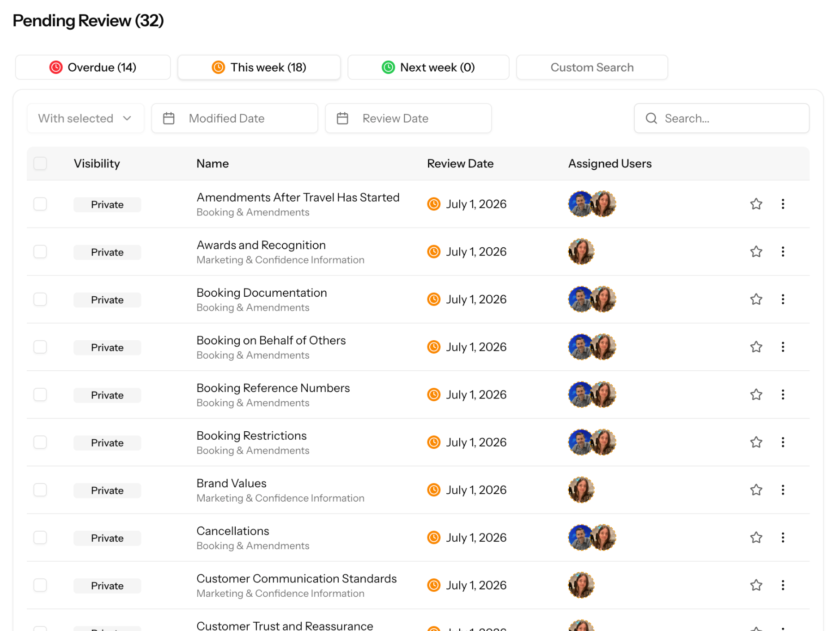Click the Name column header
This screenshot has width=840, height=631.
[x=213, y=164]
